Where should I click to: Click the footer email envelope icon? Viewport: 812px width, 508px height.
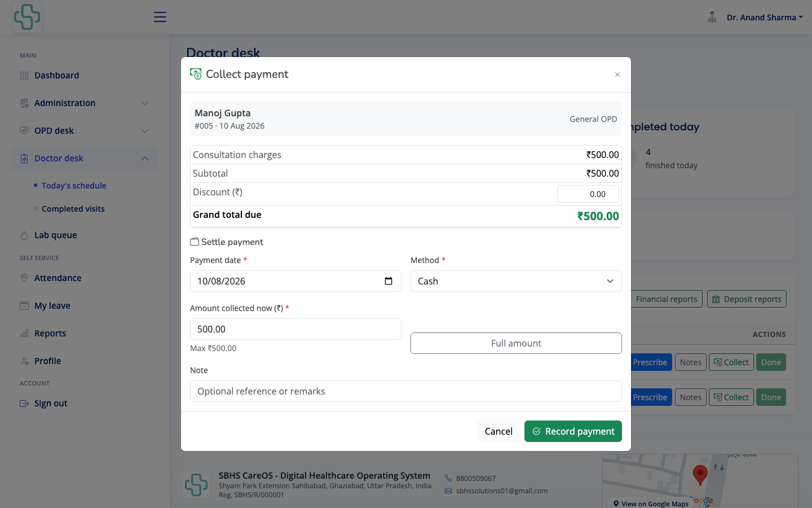448,491
